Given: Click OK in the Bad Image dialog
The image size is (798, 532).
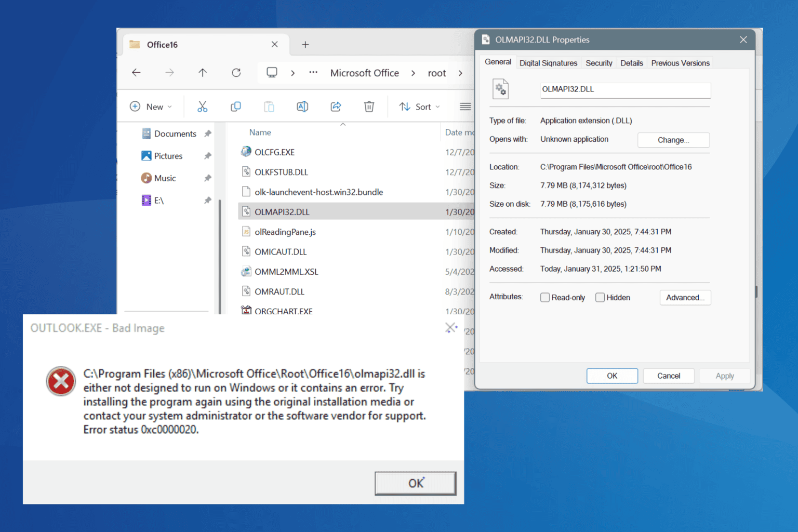Looking at the screenshot, I should (416, 483).
